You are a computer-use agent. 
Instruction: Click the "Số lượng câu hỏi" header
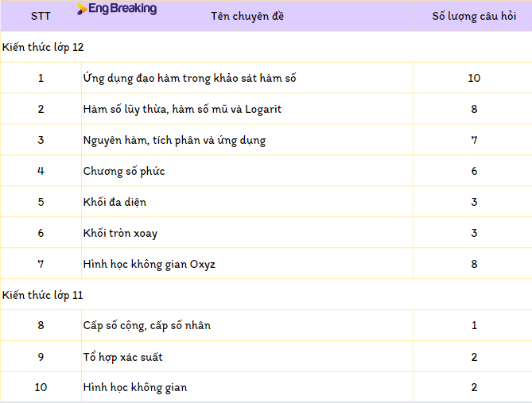(x=474, y=16)
